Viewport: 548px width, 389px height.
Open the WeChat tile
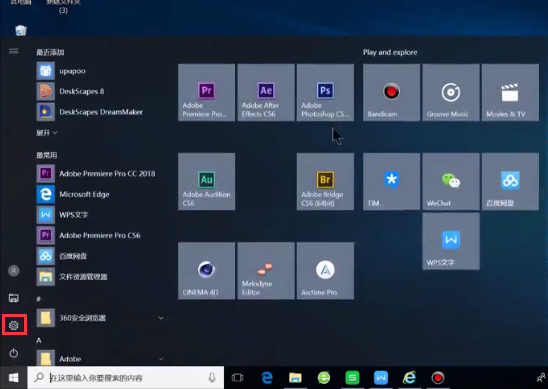pyautogui.click(x=451, y=181)
